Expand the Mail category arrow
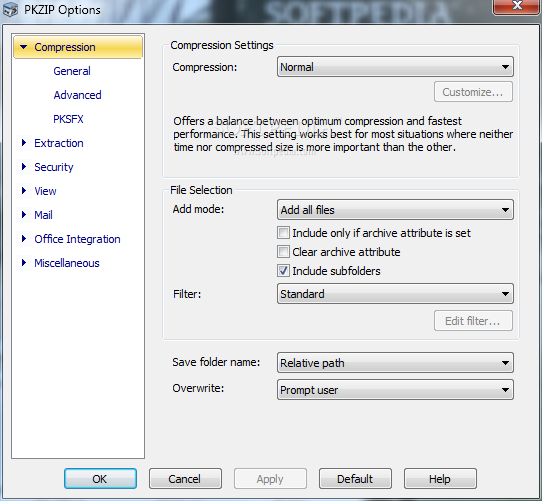 pos(24,215)
